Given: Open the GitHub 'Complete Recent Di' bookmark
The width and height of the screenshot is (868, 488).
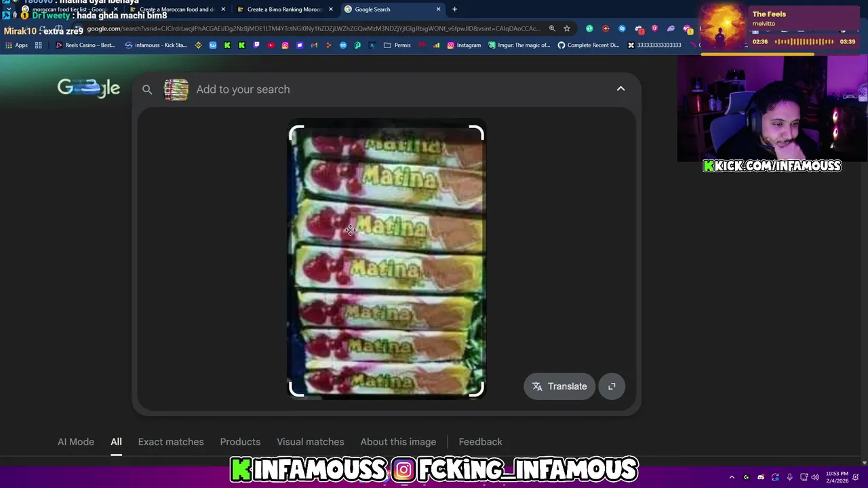Looking at the screenshot, I should [589, 45].
